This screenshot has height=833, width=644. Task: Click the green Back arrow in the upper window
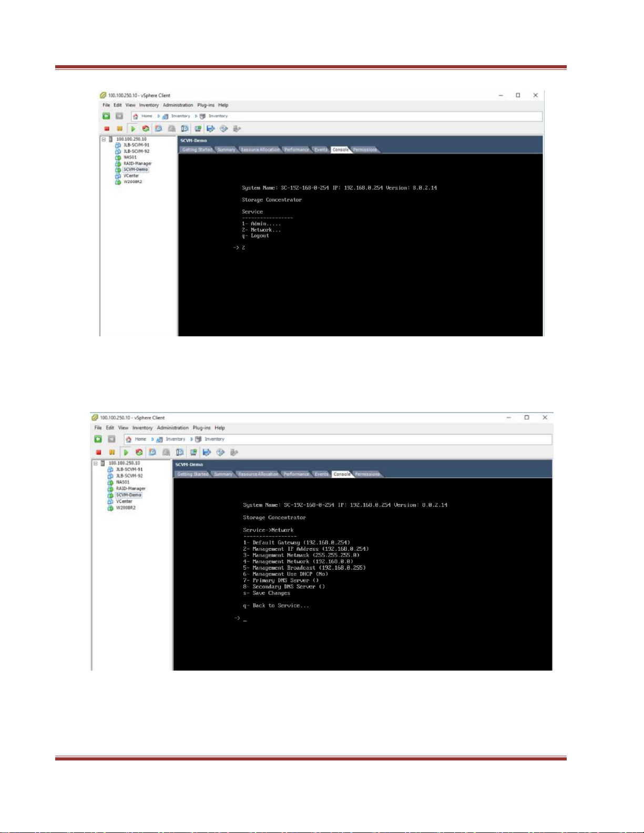point(106,116)
